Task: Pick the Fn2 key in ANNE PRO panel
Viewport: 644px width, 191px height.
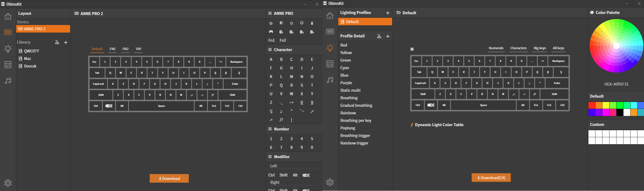Action: (283, 40)
